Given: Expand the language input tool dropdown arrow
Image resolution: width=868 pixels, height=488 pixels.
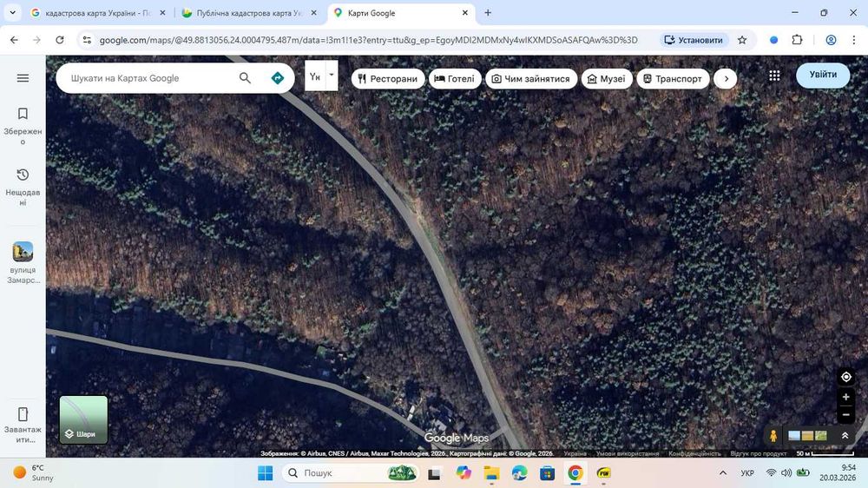Looking at the screenshot, I should (331, 75).
